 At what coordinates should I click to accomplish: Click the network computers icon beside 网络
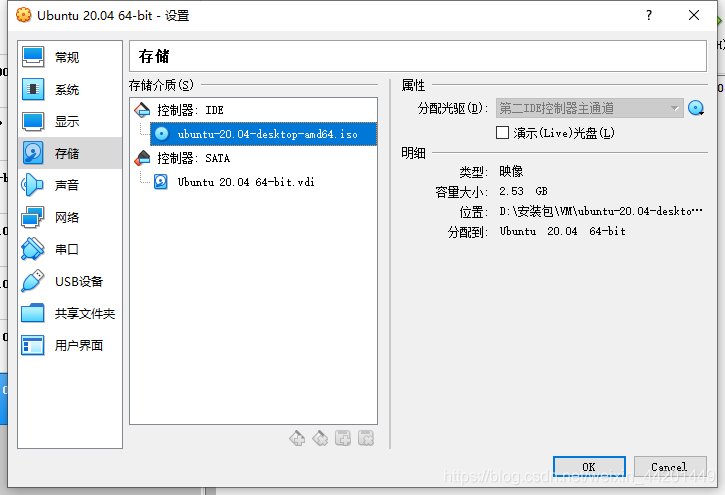point(32,217)
